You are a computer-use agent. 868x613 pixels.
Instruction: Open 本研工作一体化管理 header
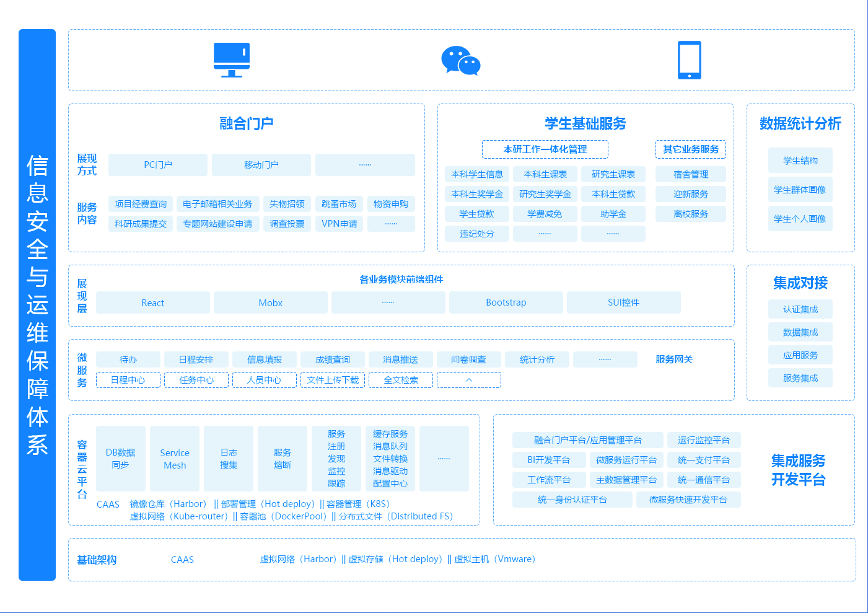545,149
